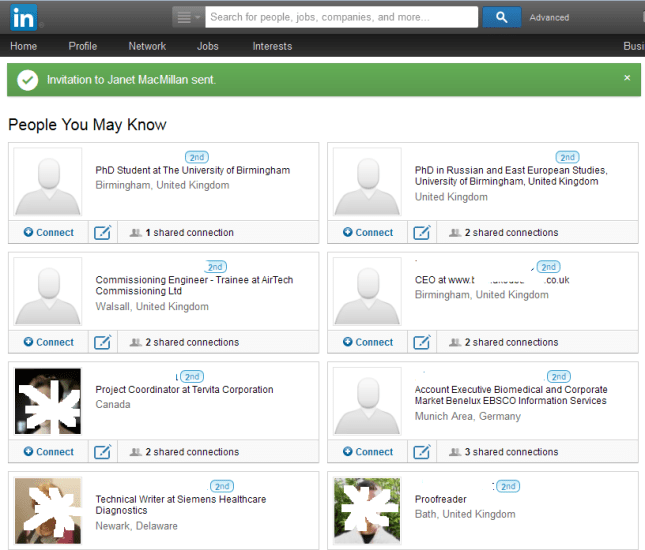Click note icon for Commissioning Engineer card
Screen dimensions: 645x550
tap(102, 342)
